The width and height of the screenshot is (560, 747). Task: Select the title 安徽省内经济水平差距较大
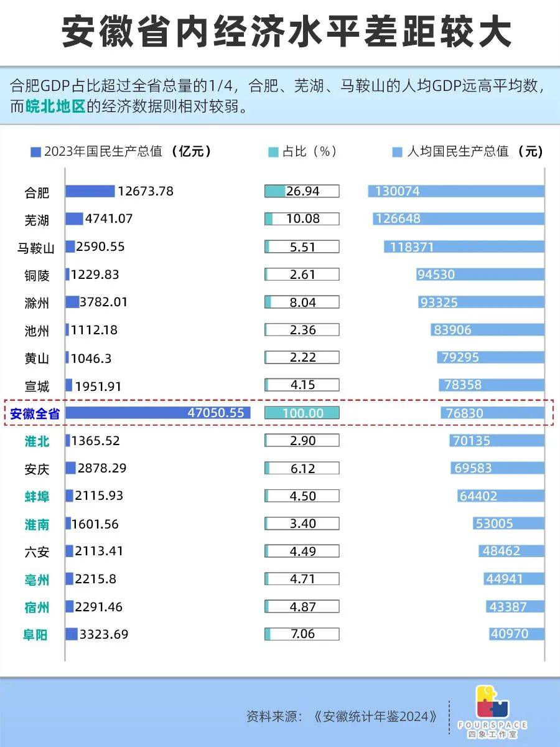[x=287, y=31]
